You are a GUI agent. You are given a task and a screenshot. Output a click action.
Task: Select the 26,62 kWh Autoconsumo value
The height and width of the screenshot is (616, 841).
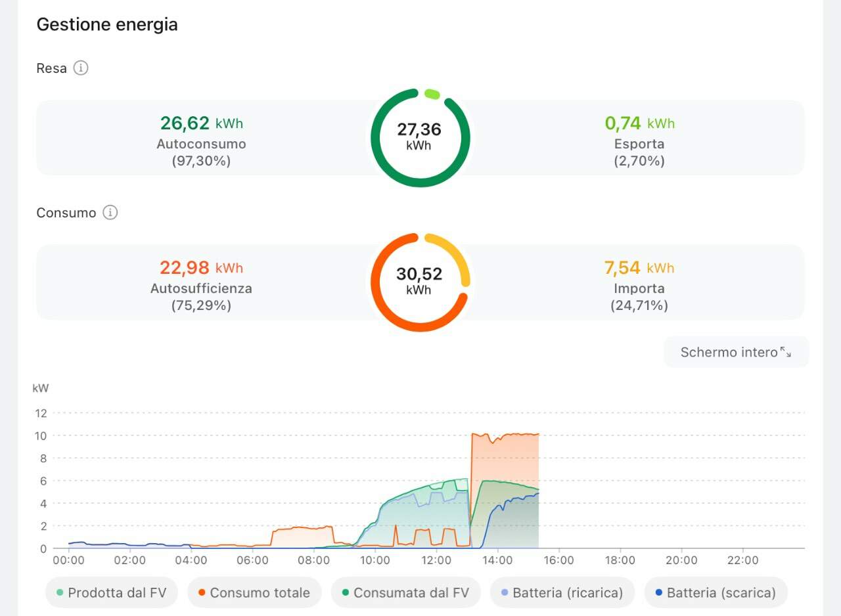(x=201, y=123)
